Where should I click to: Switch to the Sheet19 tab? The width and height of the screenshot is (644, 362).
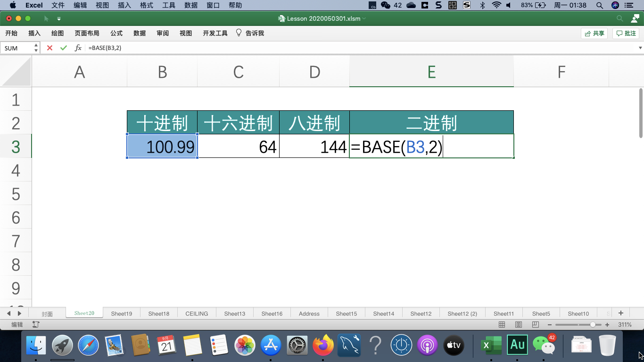pyautogui.click(x=122, y=313)
